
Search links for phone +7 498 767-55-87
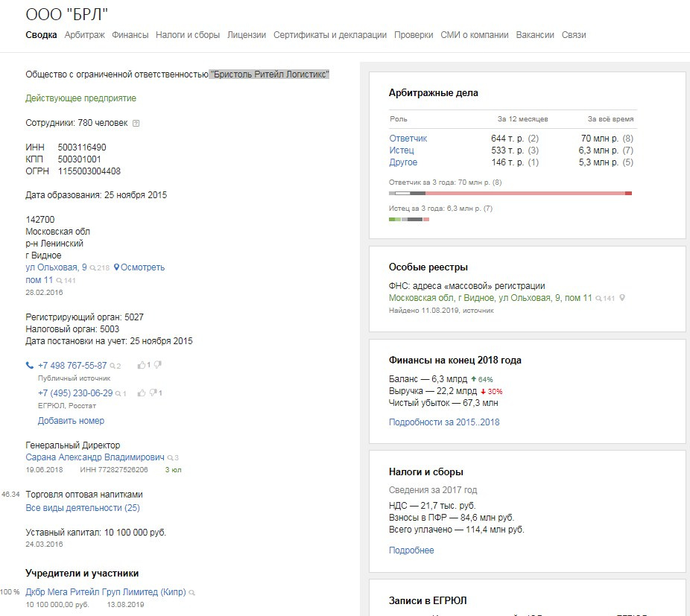pos(115,366)
